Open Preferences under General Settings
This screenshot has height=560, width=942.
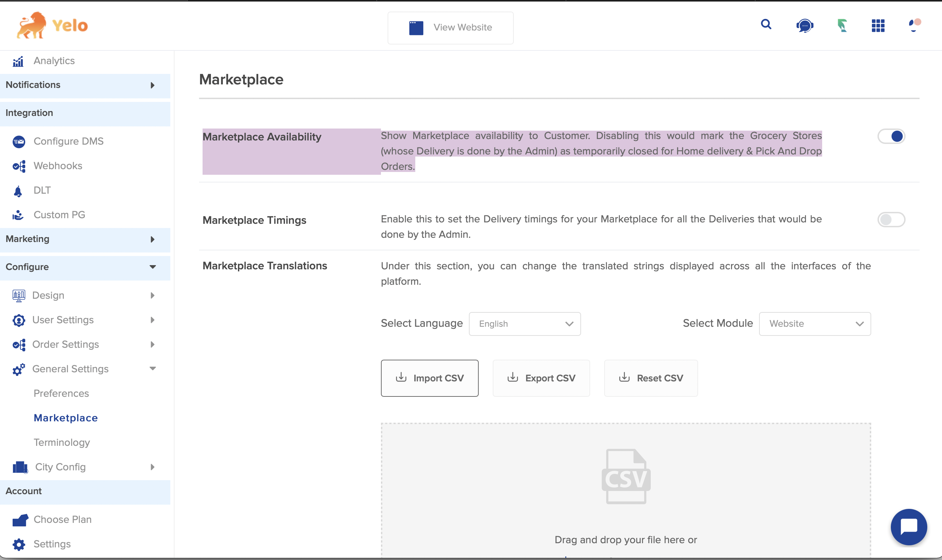point(61,393)
